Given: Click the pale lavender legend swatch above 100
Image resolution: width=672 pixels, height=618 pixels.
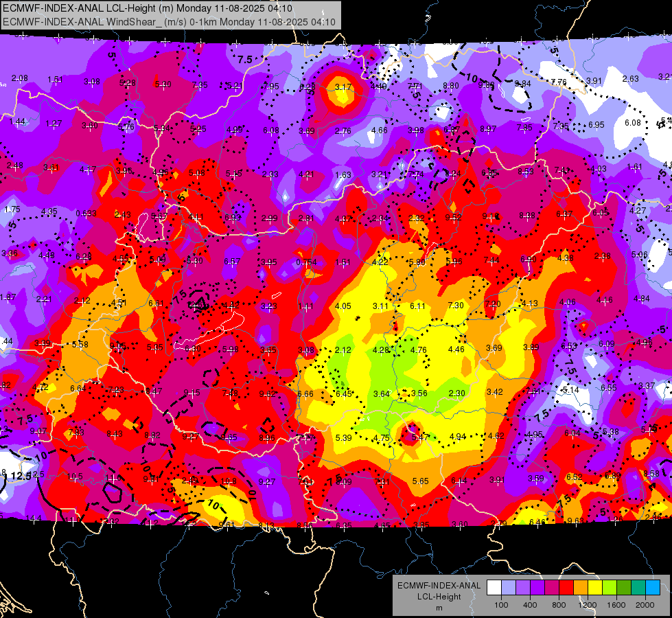Looking at the screenshot, I should pyautogui.click(x=509, y=588).
